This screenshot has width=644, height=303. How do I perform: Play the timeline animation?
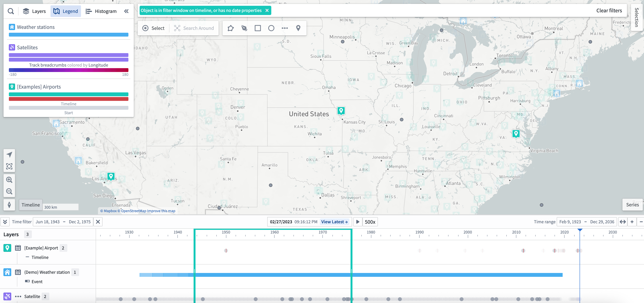(x=358, y=222)
